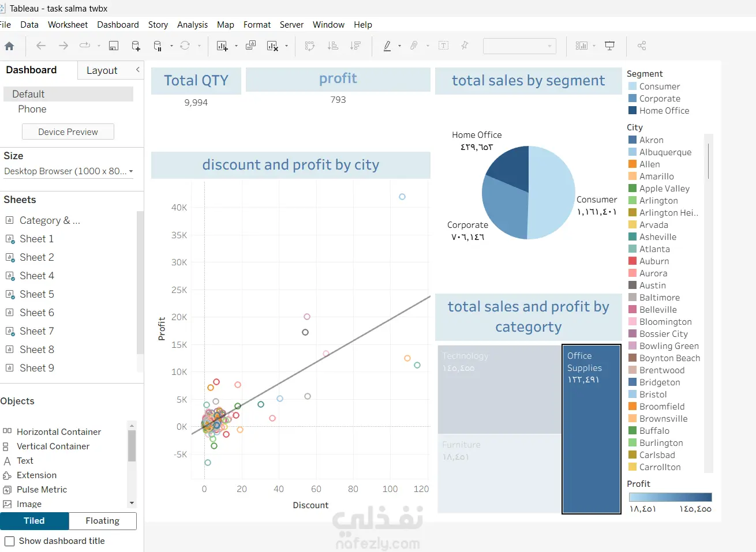
Task: Switch to the Layout tab
Action: pos(102,70)
